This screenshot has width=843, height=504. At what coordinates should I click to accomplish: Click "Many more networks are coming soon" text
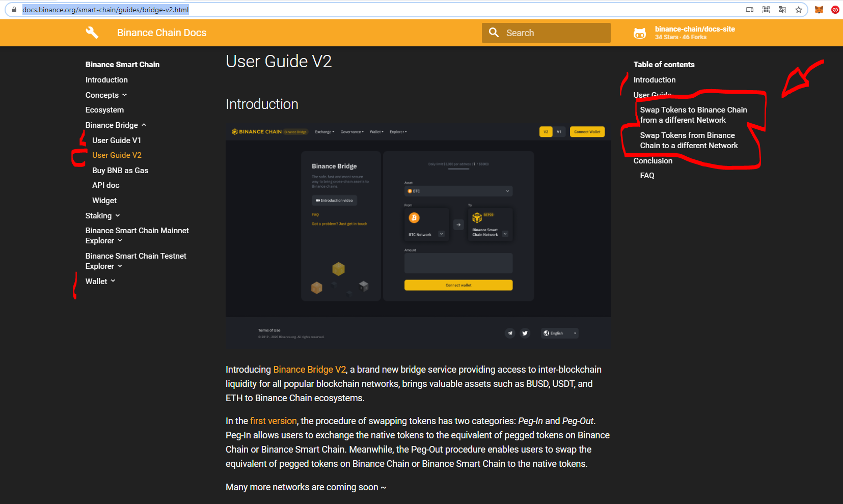[x=306, y=487]
